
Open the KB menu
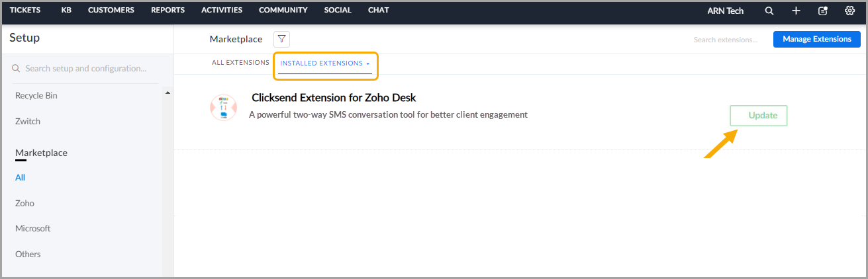tap(66, 11)
